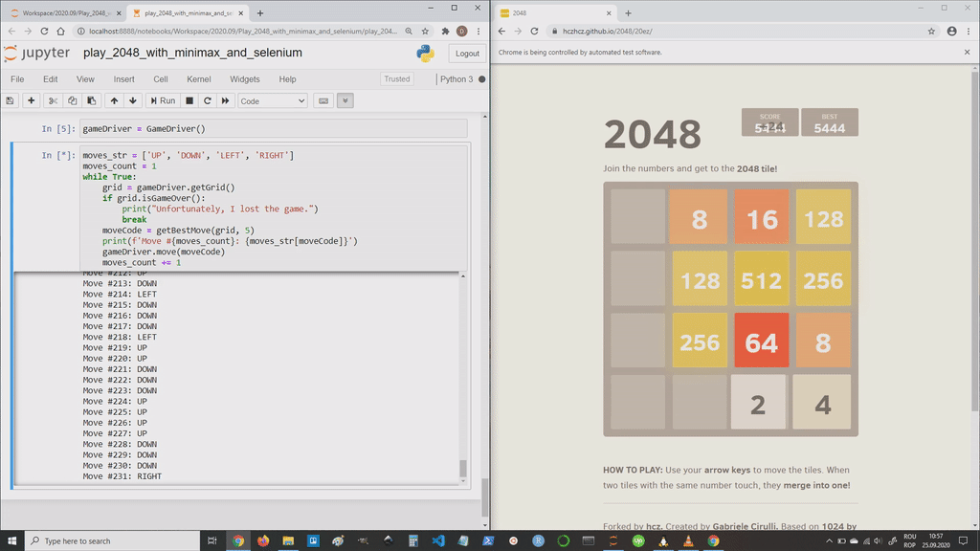Paste cells below
Screen dimensions: 980x551
[91, 100]
